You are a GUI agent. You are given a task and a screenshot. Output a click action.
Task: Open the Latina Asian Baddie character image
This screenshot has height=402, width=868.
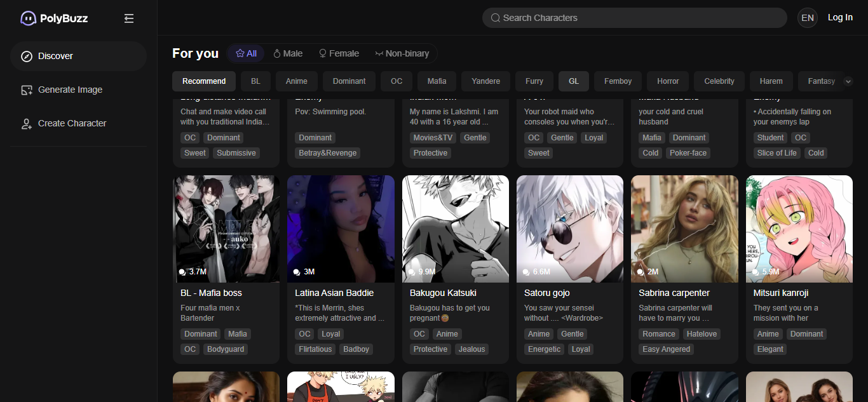point(341,229)
